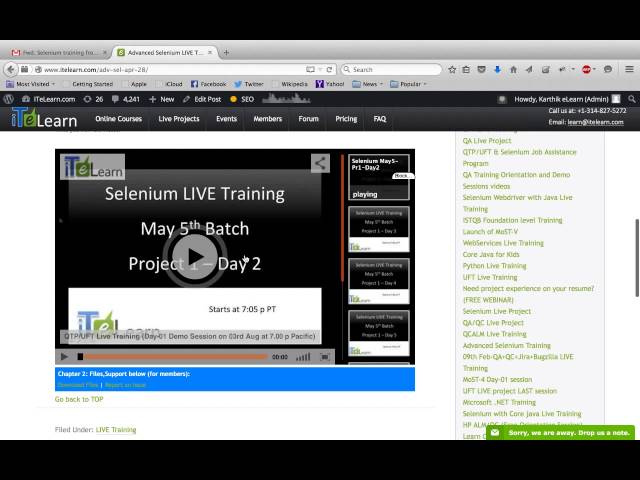Click the Adblock Plus ABP icon
The width and height of the screenshot is (640, 480).
pos(587,69)
